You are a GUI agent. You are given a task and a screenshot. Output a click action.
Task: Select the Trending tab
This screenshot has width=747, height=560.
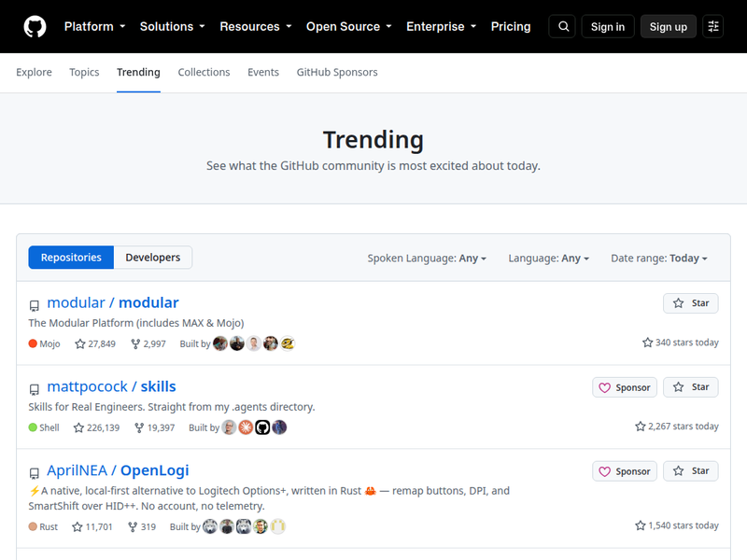[138, 72]
